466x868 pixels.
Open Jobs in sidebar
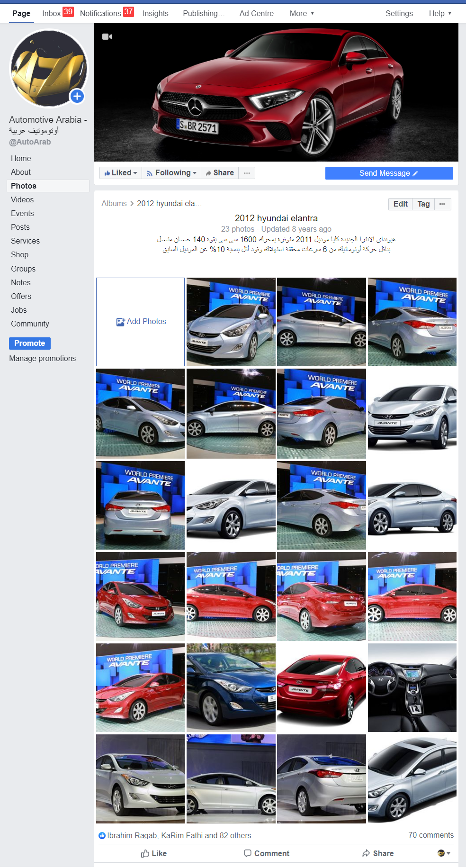[19, 310]
